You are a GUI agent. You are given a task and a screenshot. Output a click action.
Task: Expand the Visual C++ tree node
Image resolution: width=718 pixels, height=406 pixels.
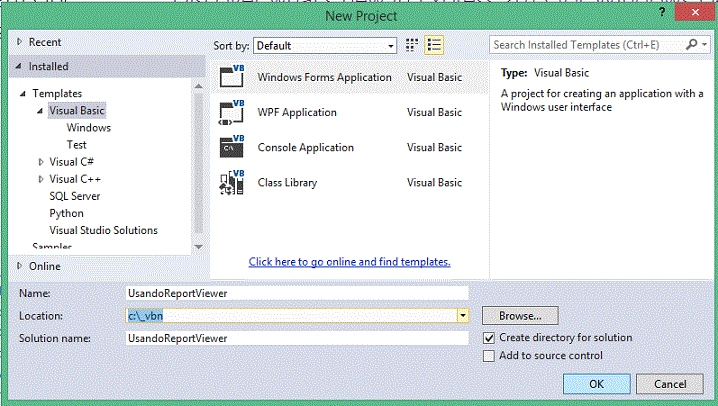41,179
